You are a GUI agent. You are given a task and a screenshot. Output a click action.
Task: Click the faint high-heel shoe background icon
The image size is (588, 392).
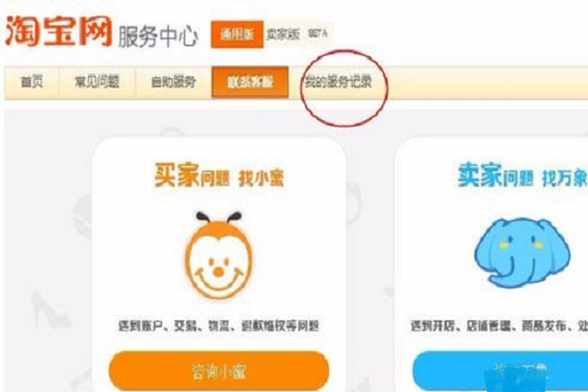coord(50,311)
